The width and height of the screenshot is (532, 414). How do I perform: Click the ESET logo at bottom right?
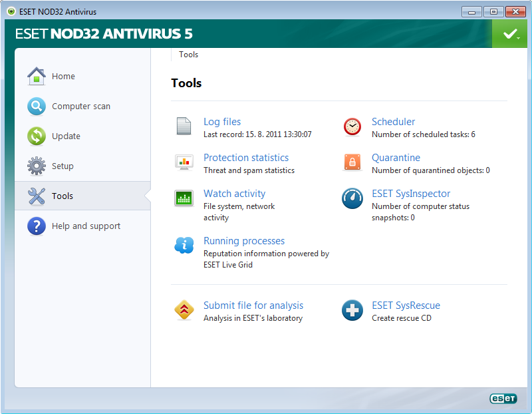[x=503, y=399]
